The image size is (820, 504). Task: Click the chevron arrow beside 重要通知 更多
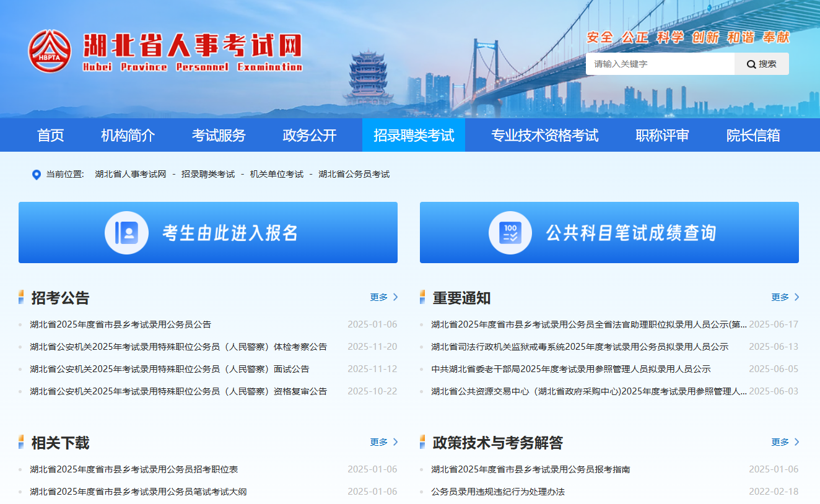(x=796, y=297)
